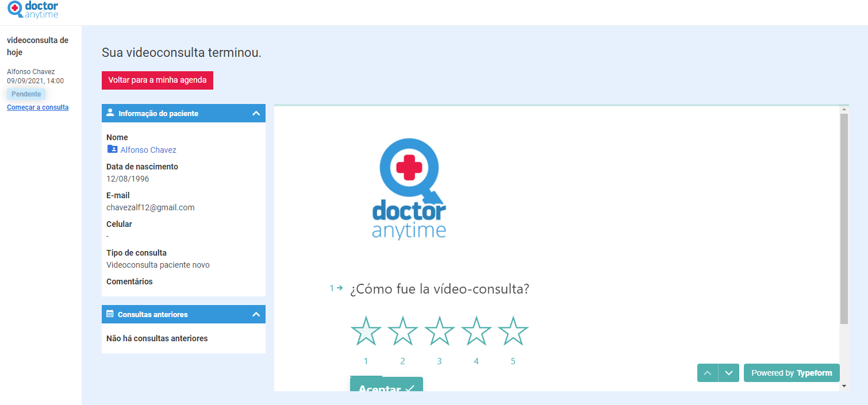
Task: Click the sidebar date 09/09/2021, 14:00
Action: point(35,81)
